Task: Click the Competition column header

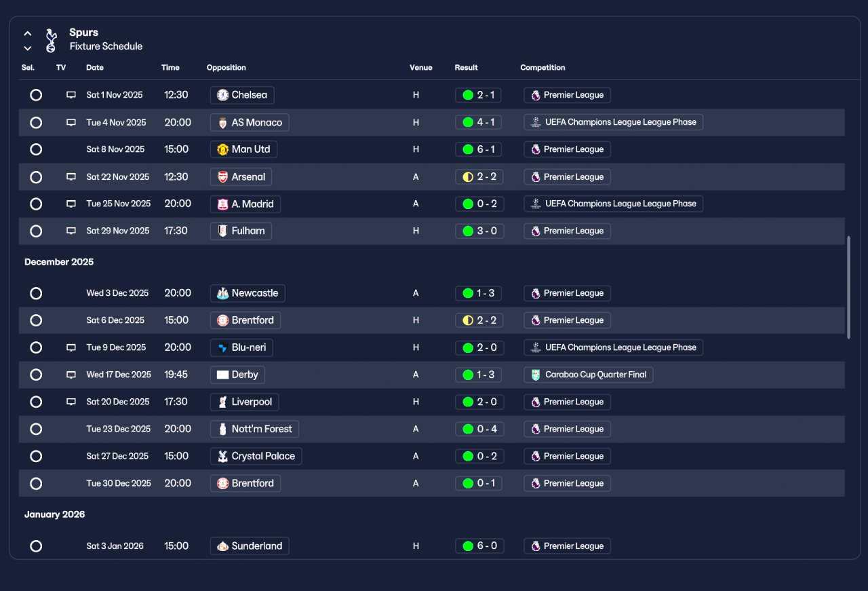Action: point(542,68)
